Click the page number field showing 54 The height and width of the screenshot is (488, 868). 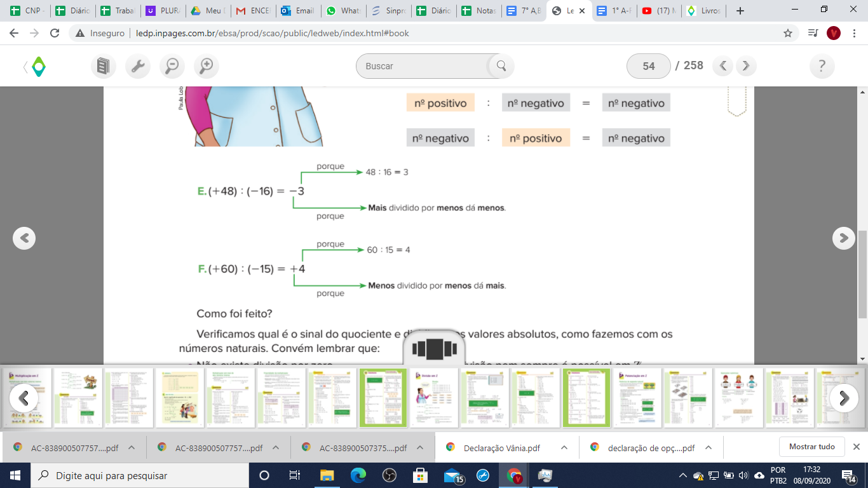648,66
